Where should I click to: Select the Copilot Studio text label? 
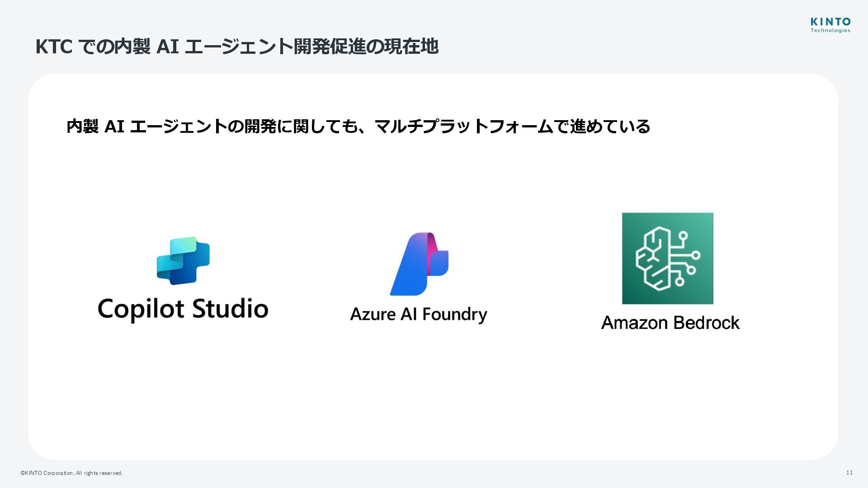point(183,310)
